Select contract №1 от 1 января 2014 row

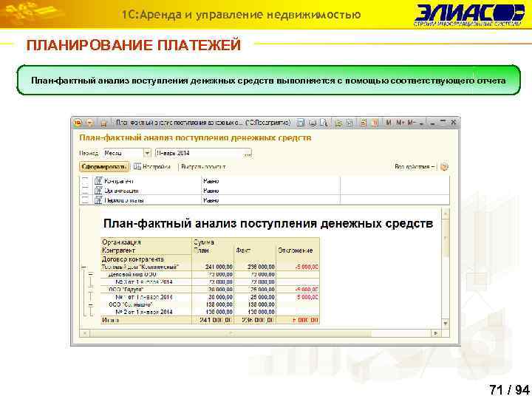click(x=144, y=297)
